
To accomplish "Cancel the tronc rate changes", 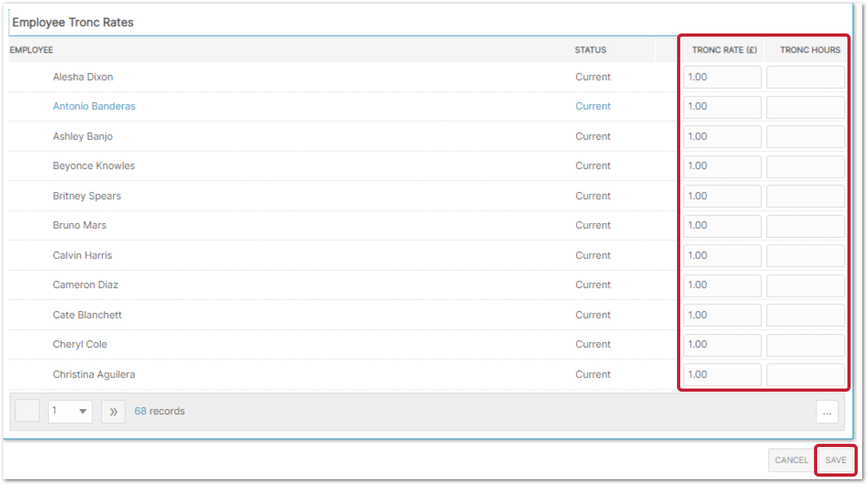I will click(791, 460).
